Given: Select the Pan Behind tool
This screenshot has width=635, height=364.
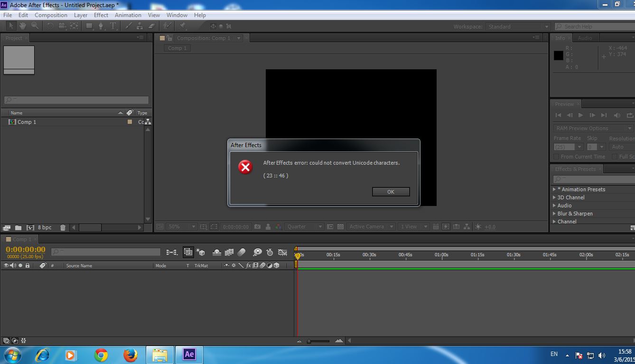Looking at the screenshot, I should click(74, 26).
